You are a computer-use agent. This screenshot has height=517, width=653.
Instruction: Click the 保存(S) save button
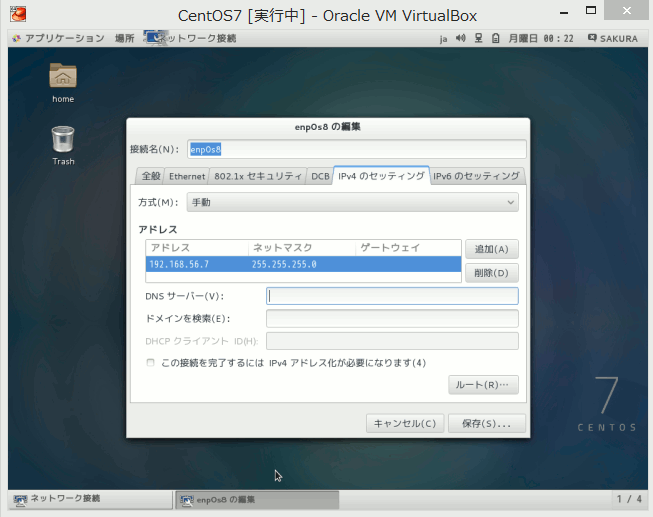point(486,423)
